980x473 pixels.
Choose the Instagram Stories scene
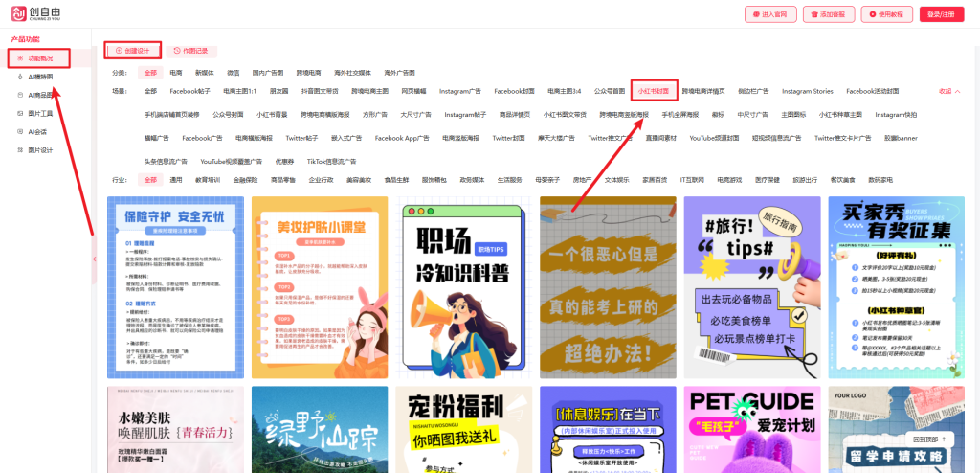[x=808, y=91]
